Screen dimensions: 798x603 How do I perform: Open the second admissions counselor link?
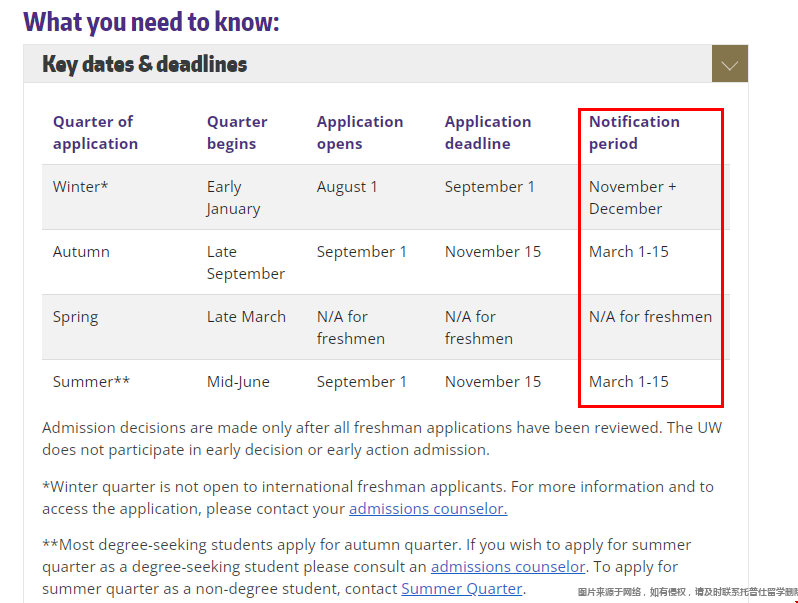508,566
